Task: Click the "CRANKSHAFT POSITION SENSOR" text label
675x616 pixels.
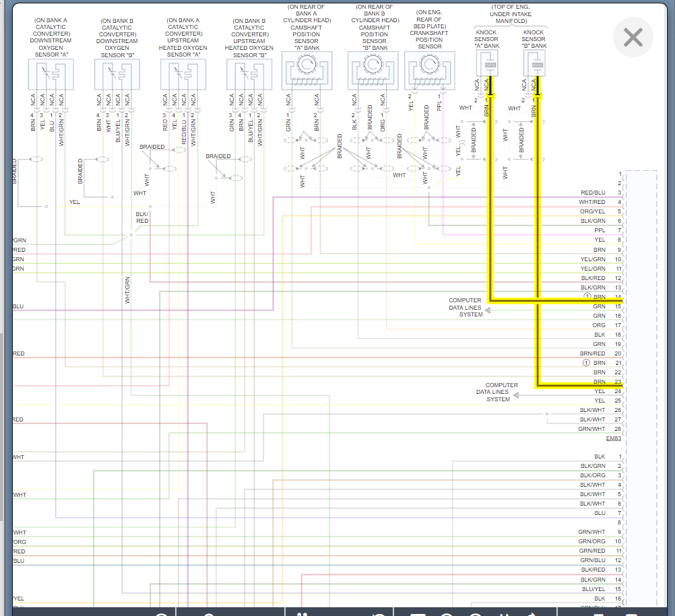Action: coord(429,40)
